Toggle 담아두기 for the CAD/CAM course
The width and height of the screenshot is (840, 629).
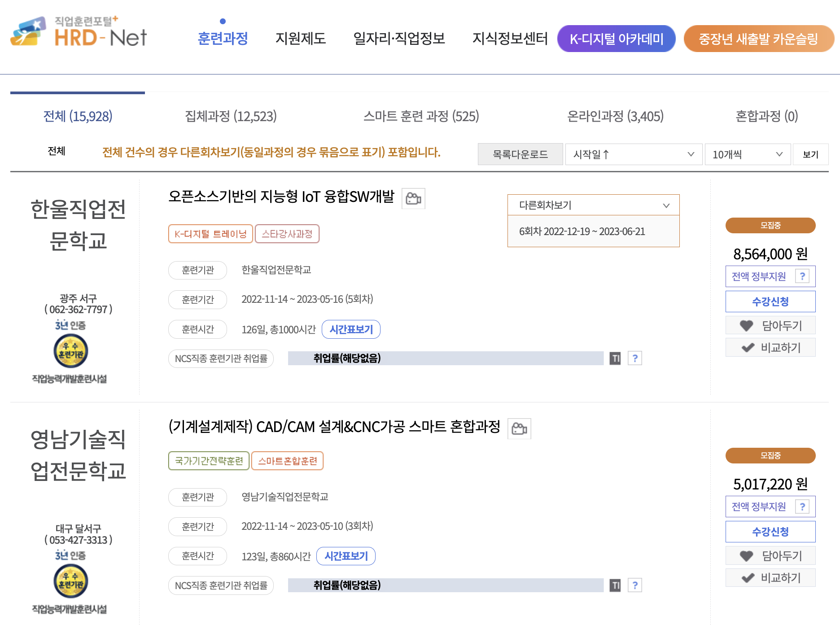pyautogui.click(x=746, y=555)
